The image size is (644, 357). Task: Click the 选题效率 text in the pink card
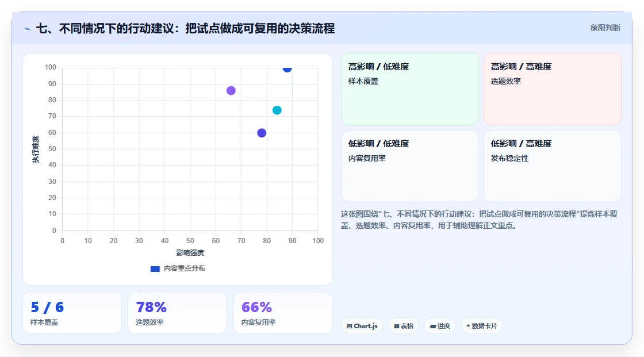tap(505, 81)
